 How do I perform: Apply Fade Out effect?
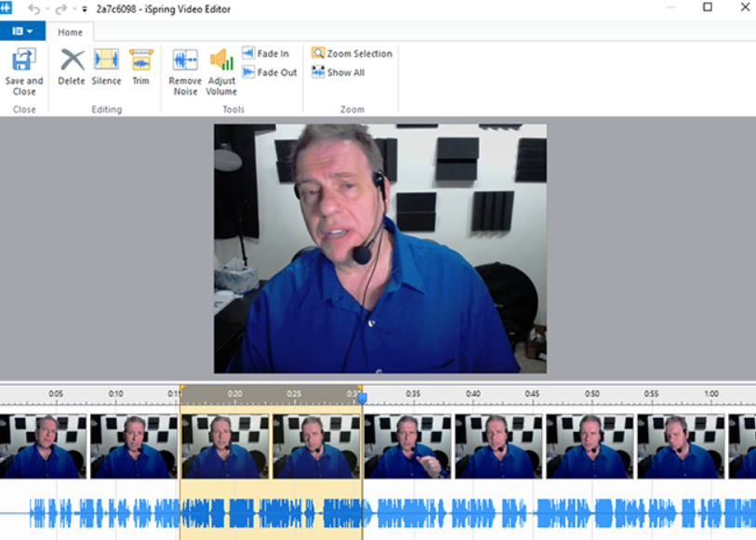tap(270, 72)
